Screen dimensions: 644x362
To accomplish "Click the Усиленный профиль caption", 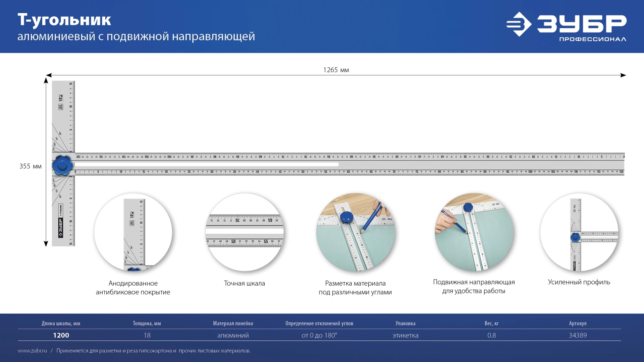I will [579, 282].
